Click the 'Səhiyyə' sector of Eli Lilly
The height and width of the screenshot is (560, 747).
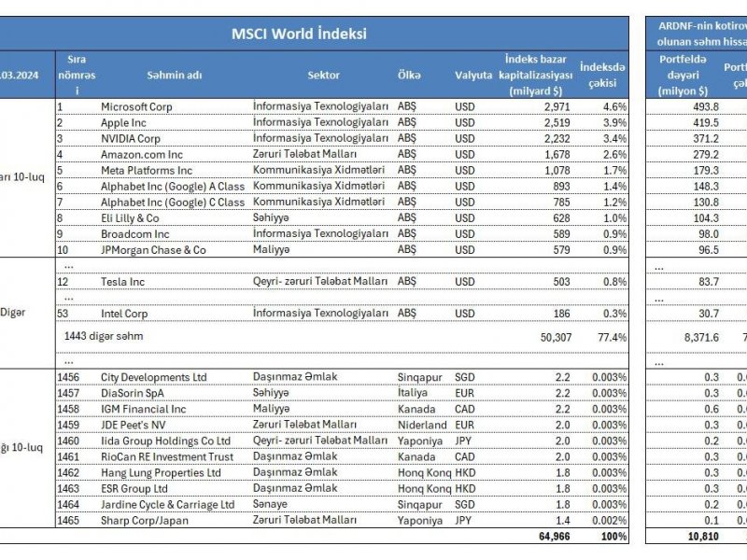click(271, 217)
